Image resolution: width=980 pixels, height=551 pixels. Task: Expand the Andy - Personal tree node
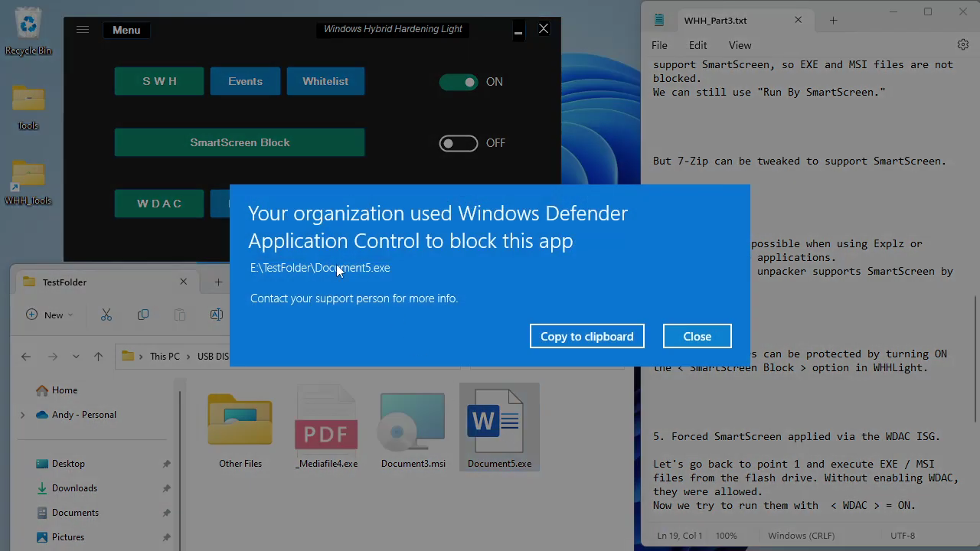[22, 415]
